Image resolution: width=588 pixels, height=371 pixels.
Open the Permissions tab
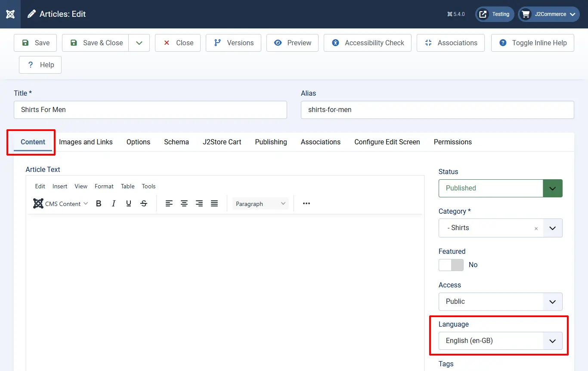click(453, 142)
